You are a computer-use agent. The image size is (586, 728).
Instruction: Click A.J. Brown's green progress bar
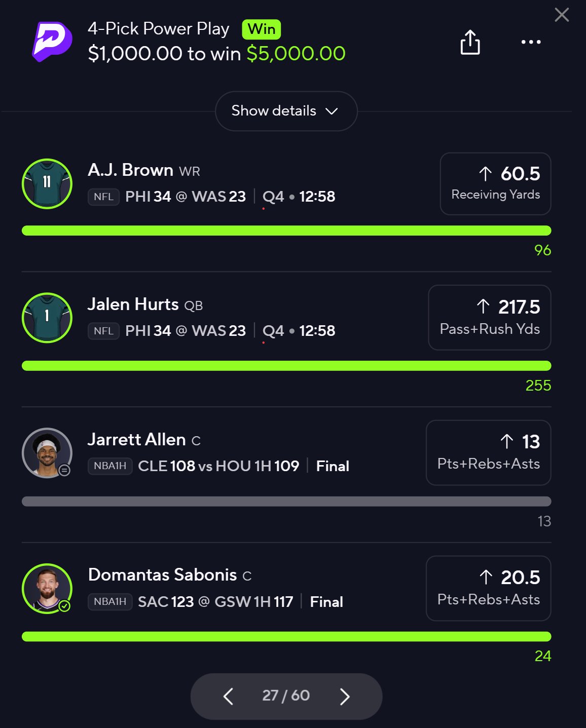click(x=286, y=231)
